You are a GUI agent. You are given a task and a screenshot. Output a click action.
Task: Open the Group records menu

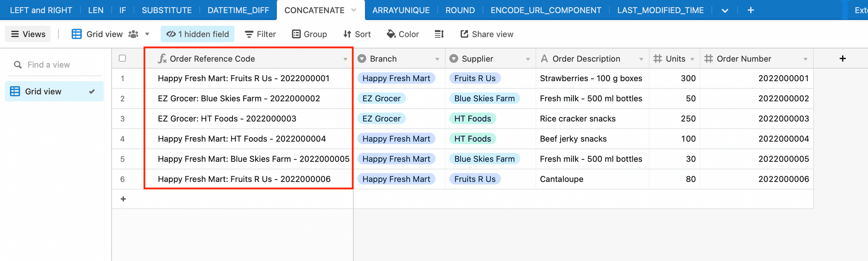(x=309, y=34)
